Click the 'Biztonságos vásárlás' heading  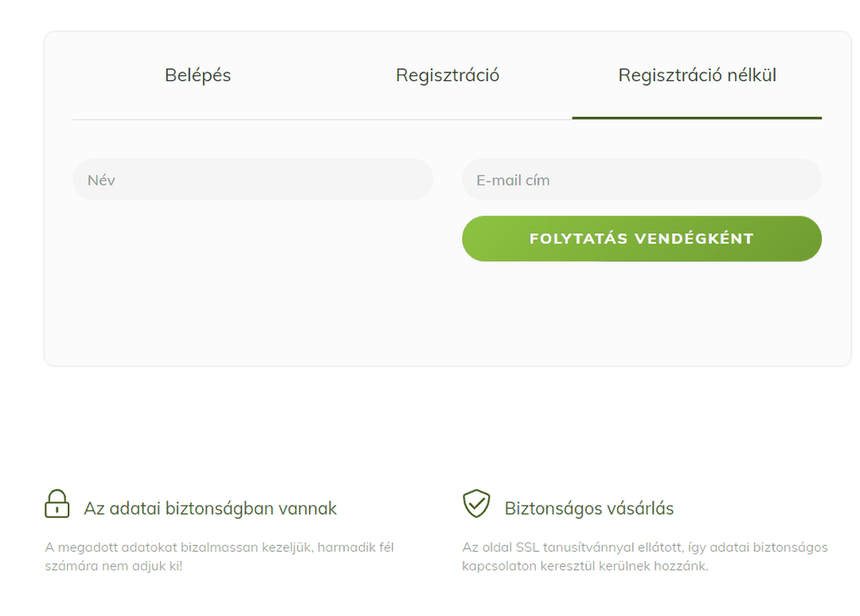(589, 509)
